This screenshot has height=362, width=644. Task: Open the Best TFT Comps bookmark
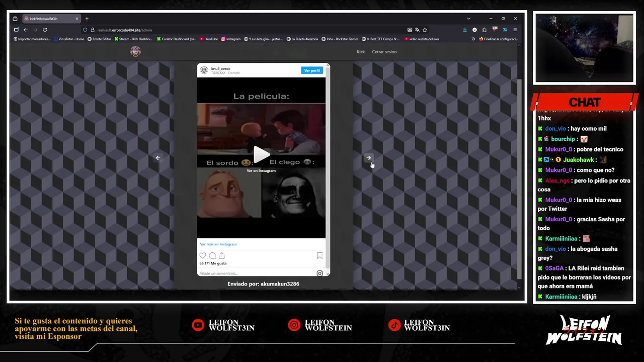point(381,39)
